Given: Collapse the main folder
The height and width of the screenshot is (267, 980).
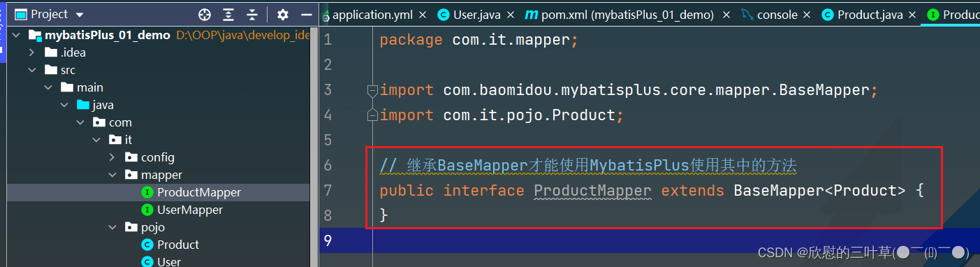Looking at the screenshot, I should [47, 87].
